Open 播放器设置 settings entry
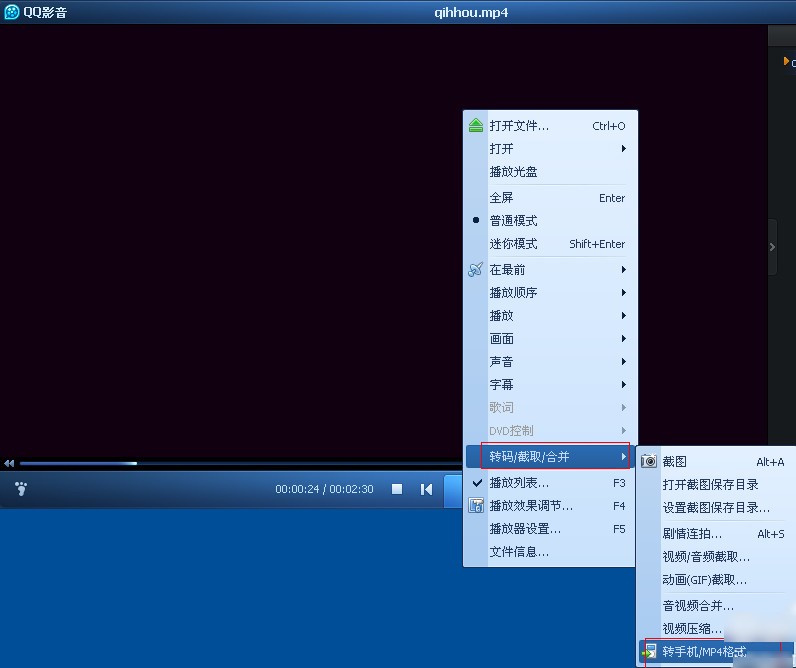This screenshot has height=668, width=796. pos(525,529)
